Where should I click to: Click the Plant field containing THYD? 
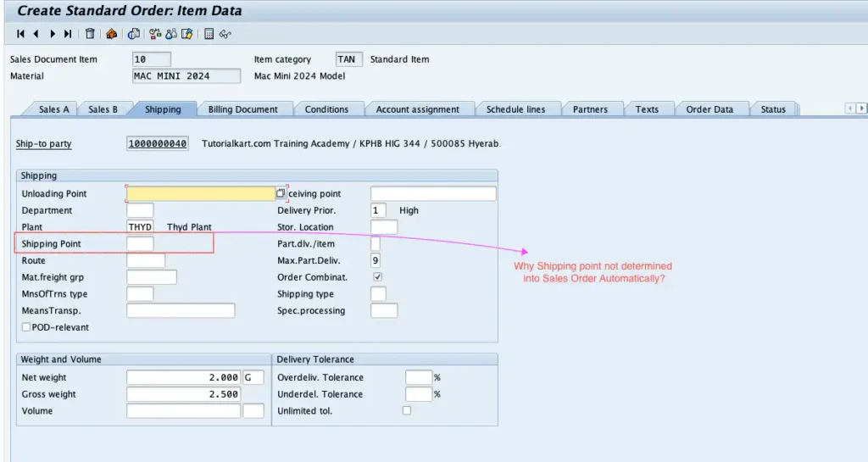point(140,227)
